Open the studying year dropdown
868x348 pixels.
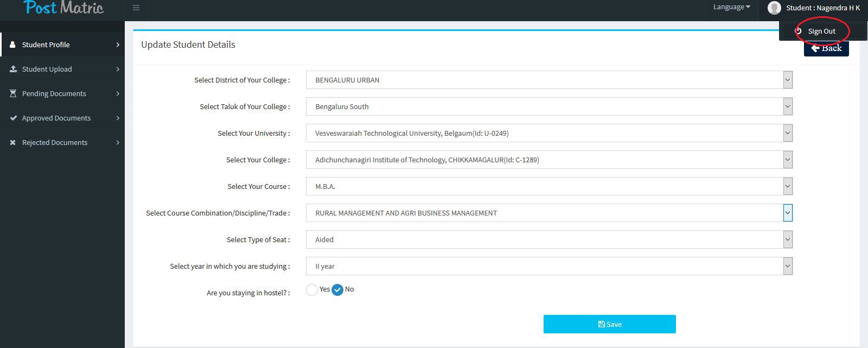tap(549, 266)
